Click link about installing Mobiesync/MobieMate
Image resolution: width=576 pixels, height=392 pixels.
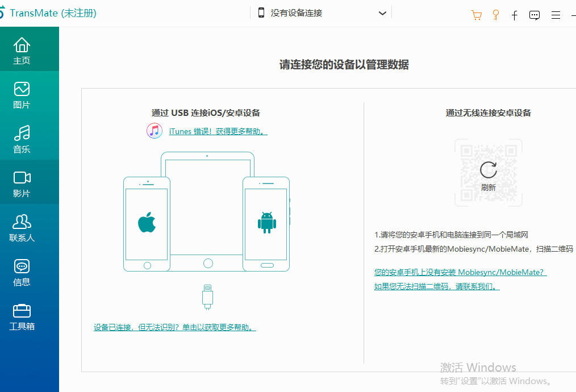pyautogui.click(x=460, y=272)
